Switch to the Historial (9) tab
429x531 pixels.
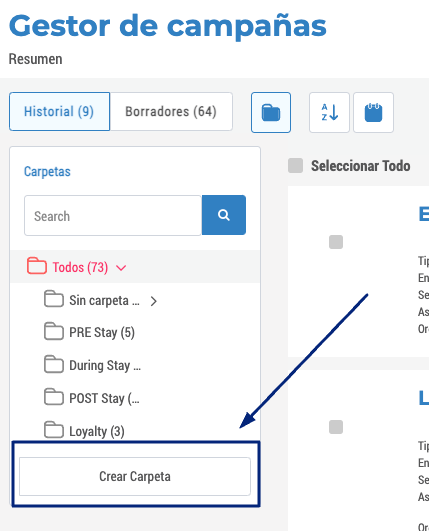(x=60, y=111)
